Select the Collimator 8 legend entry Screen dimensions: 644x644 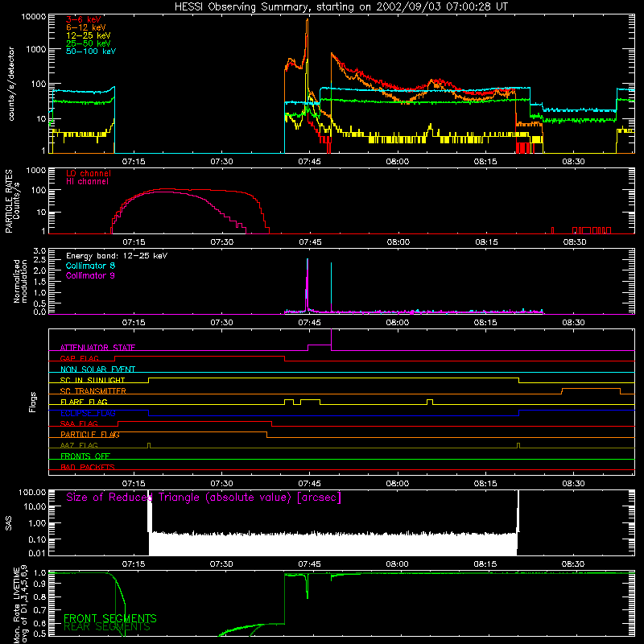click(90, 266)
